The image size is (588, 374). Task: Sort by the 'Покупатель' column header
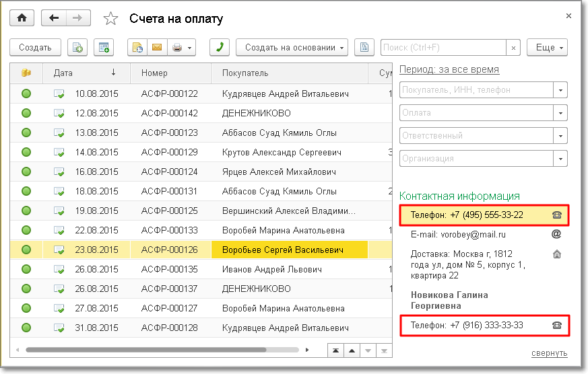[290, 73]
